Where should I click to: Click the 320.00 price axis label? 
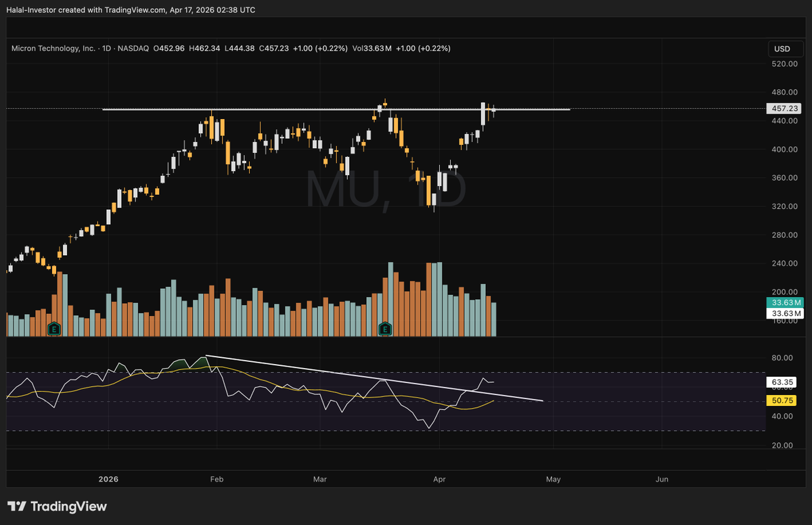[x=784, y=206]
